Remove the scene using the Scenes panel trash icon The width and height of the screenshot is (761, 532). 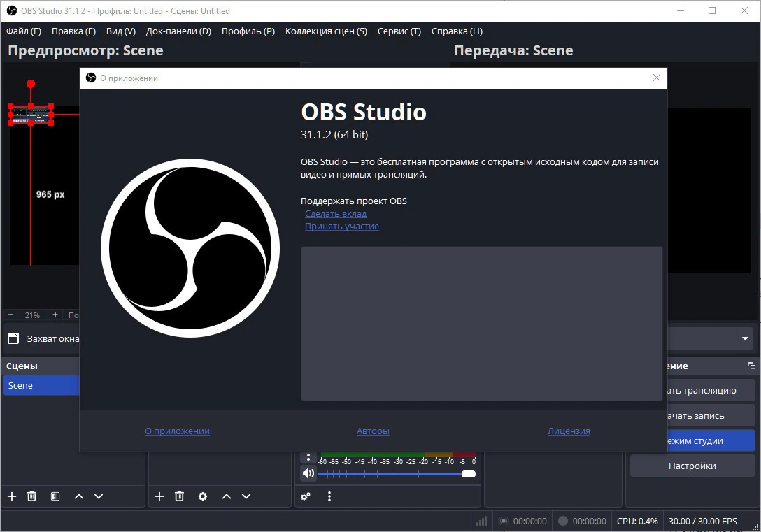31,496
